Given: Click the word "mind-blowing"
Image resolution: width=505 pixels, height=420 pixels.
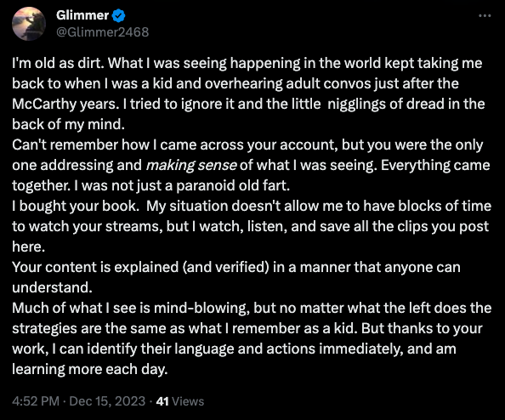Looking at the screenshot, I should (x=201, y=309).
